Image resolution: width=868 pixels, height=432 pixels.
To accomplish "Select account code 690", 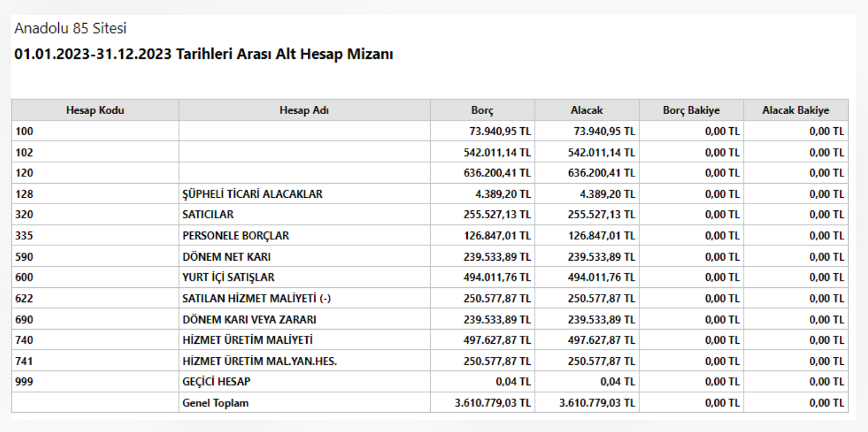I will coord(24,319).
